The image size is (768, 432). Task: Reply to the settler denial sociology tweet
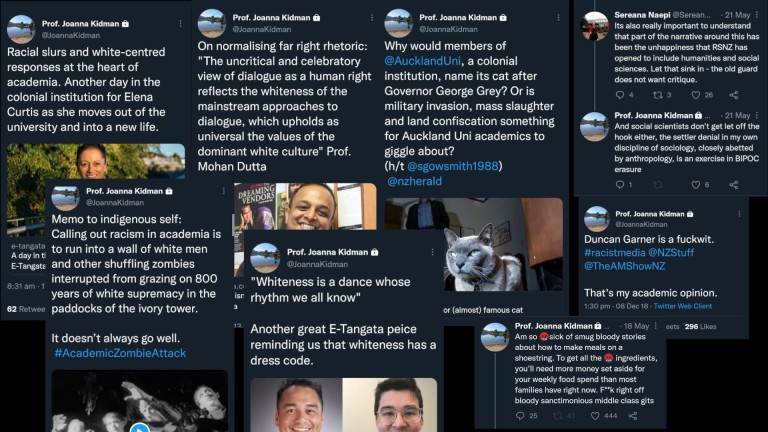(x=620, y=185)
